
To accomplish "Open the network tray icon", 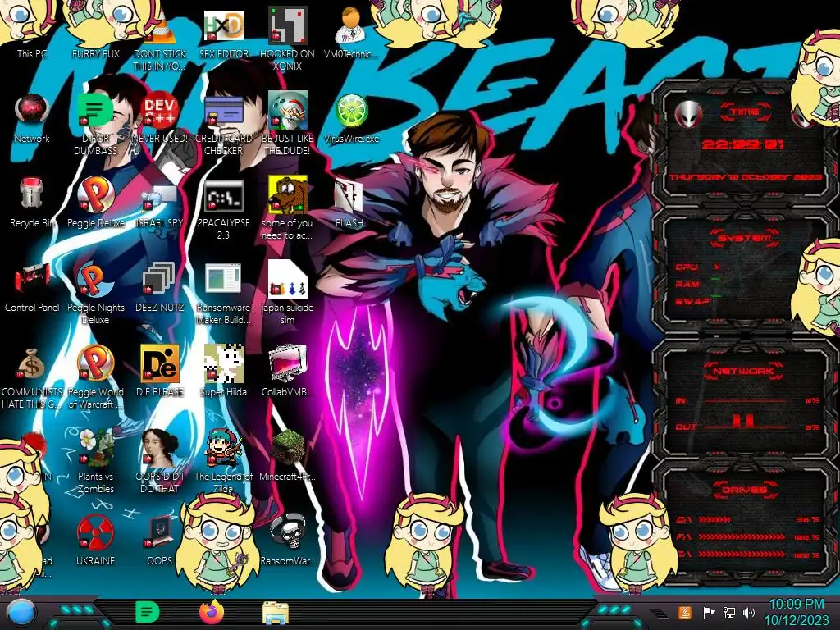I will [729, 612].
